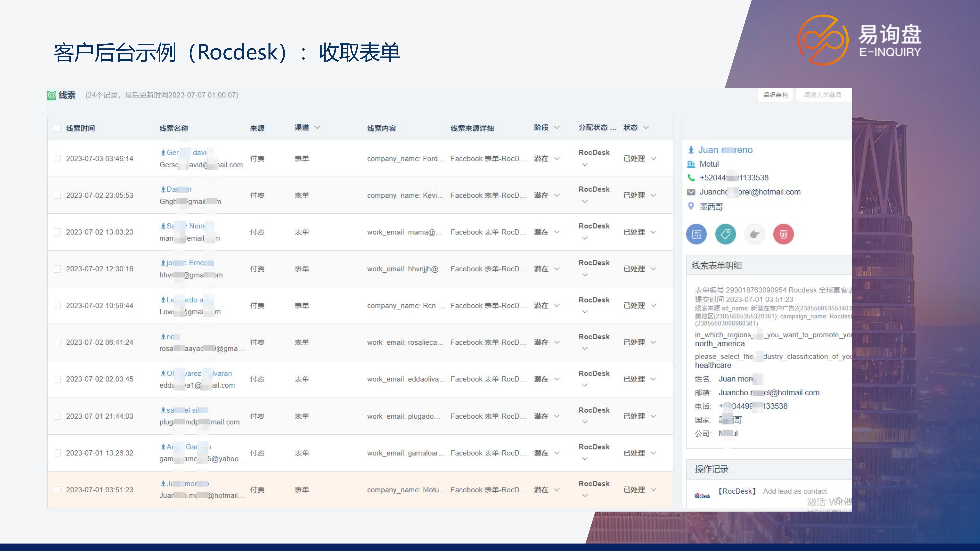Click person icon in 2023-07-02 10:59:44 row
This screenshot has height=551, width=980.
[163, 300]
